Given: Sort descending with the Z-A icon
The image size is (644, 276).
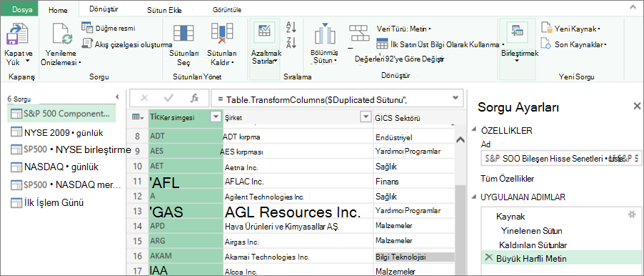Looking at the screenshot, I should pyautogui.click(x=291, y=42).
